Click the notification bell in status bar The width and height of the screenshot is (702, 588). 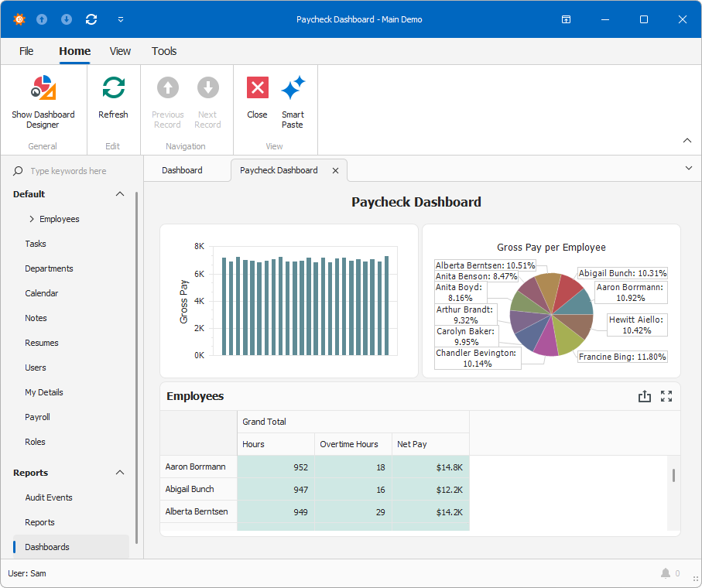pyautogui.click(x=666, y=573)
